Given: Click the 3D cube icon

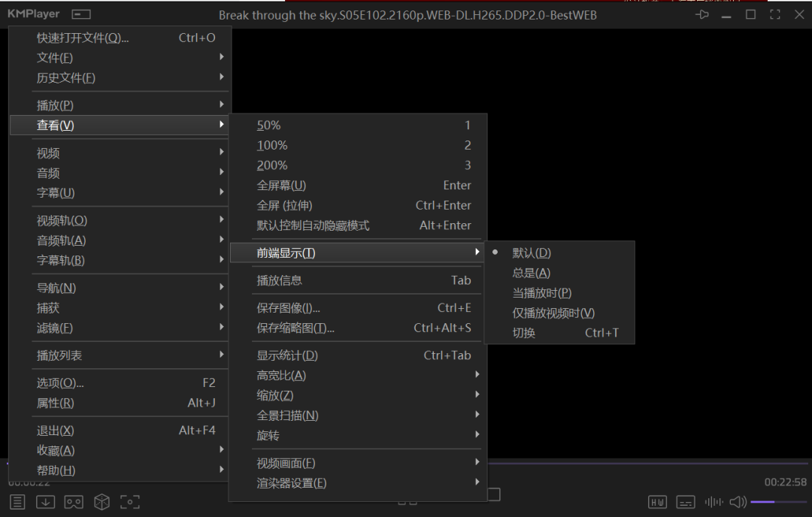Looking at the screenshot, I should [x=102, y=501].
